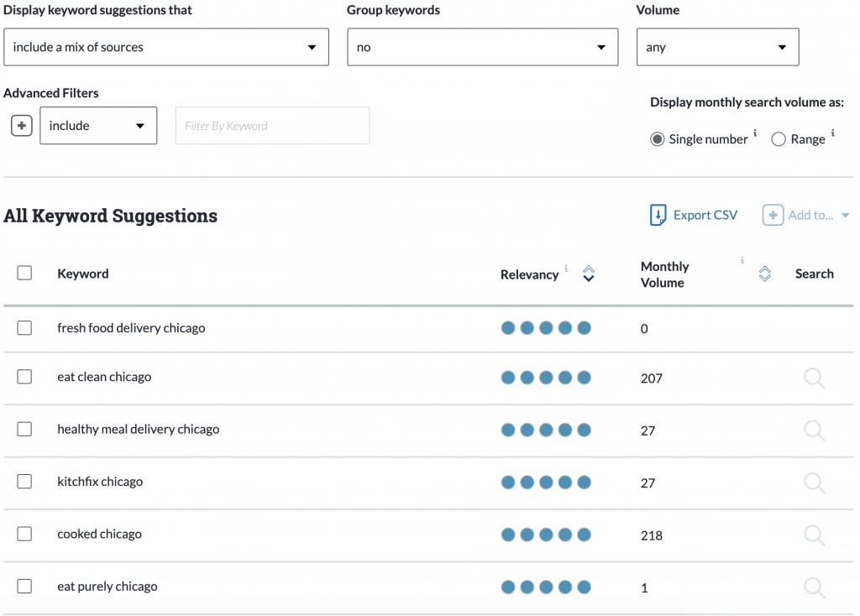Click the search icon next to eat purely chicago
This screenshot has height=616, width=860.
[x=813, y=587]
